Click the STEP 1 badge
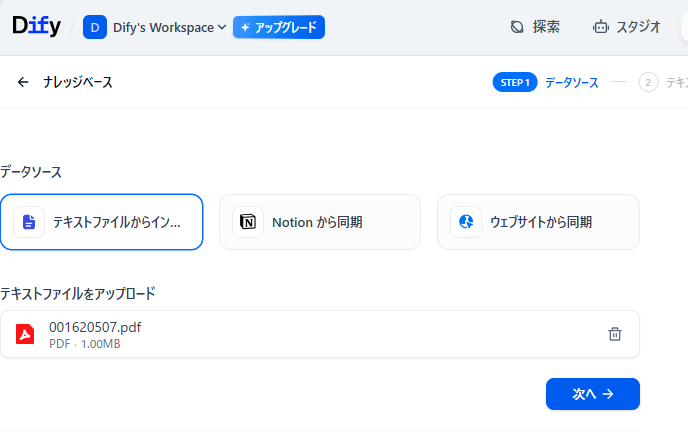The width and height of the screenshot is (688, 440). click(515, 82)
